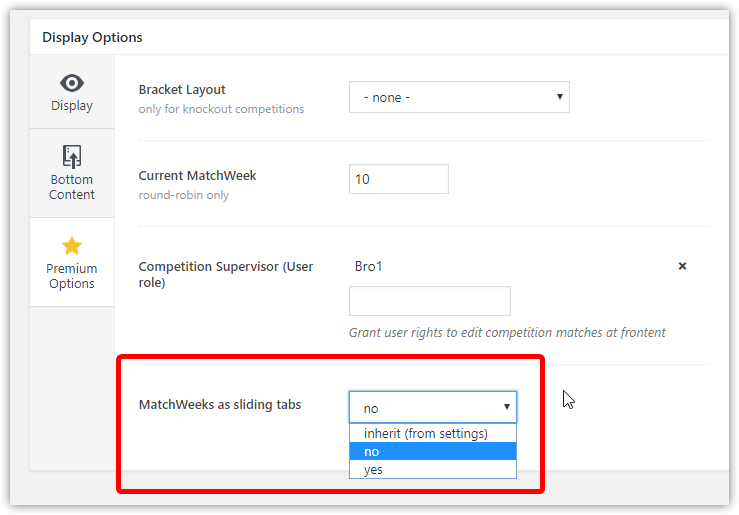Click the Bracket Layout dropdown arrow

559,97
